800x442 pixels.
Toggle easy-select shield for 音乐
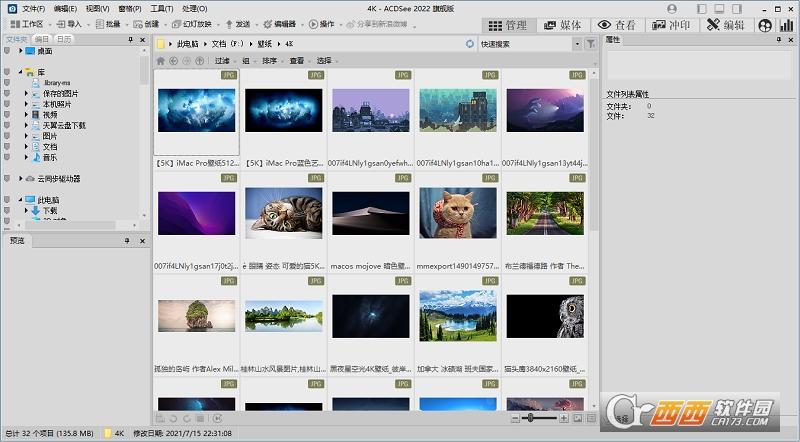7,157
